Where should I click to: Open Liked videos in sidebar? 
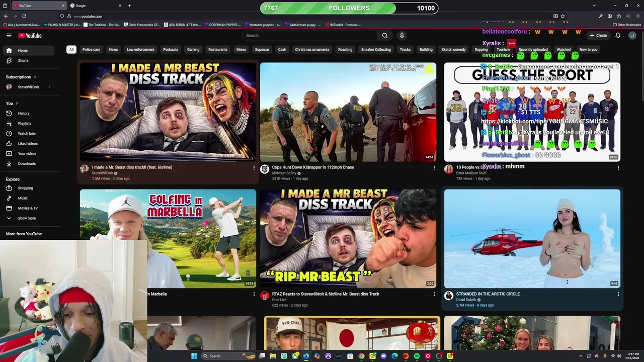click(29, 143)
